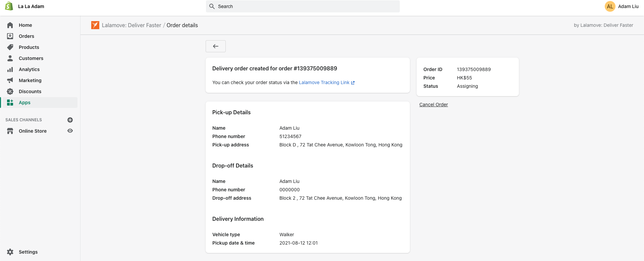Go back using the arrow button

coord(216,46)
